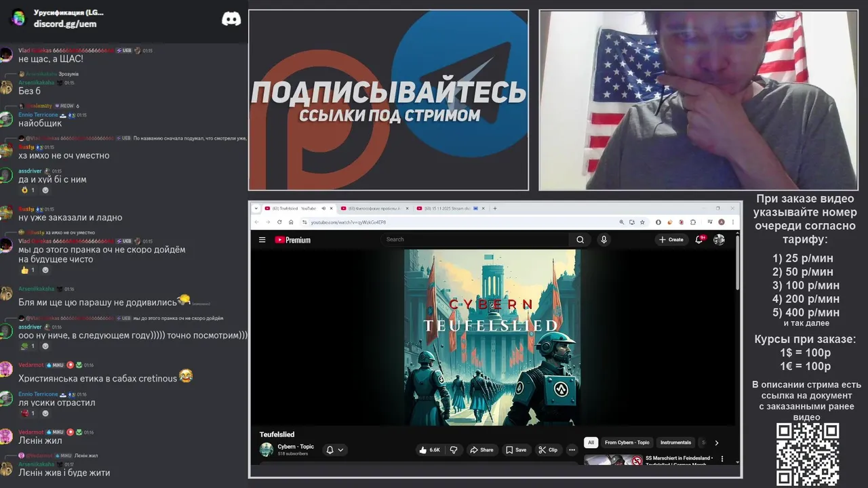The height and width of the screenshot is (488, 868).
Task: Click browser address bar URL
Action: tap(348, 222)
